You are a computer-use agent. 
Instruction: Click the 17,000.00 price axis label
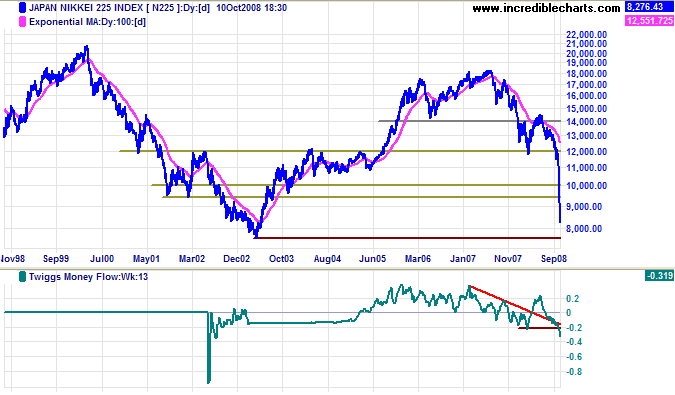click(587, 85)
